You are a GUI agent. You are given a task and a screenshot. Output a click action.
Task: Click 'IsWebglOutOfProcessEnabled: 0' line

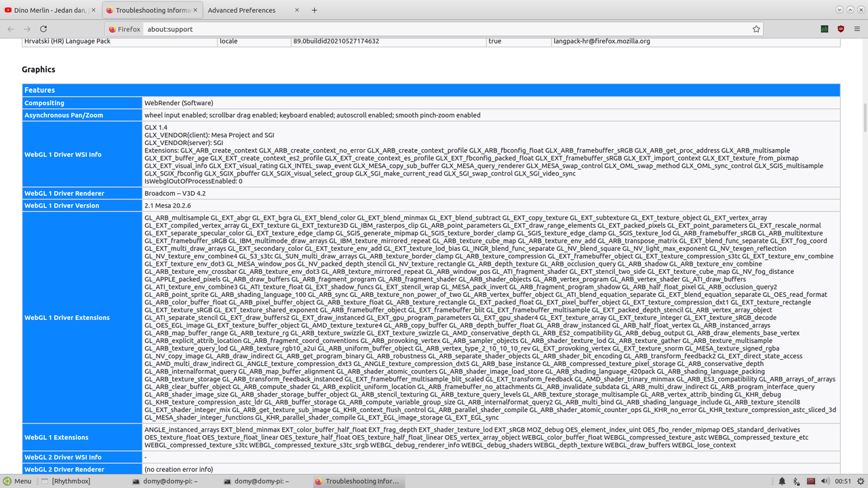click(193, 181)
